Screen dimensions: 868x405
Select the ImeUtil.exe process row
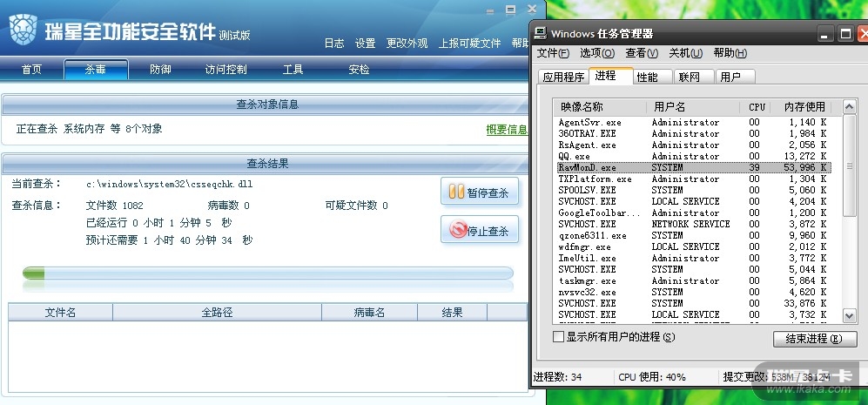[x=693, y=258]
